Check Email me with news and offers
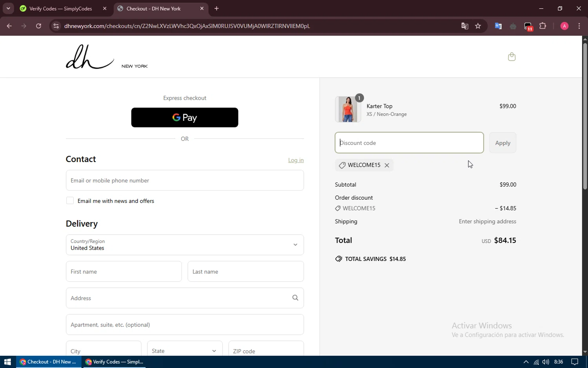588x368 pixels. pyautogui.click(x=70, y=201)
